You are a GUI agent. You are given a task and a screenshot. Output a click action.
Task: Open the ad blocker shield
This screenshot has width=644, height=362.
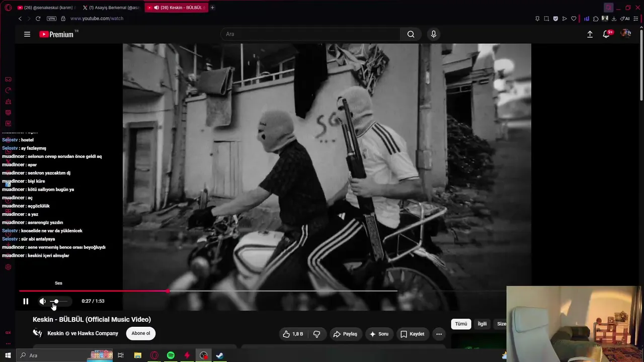[x=555, y=19]
